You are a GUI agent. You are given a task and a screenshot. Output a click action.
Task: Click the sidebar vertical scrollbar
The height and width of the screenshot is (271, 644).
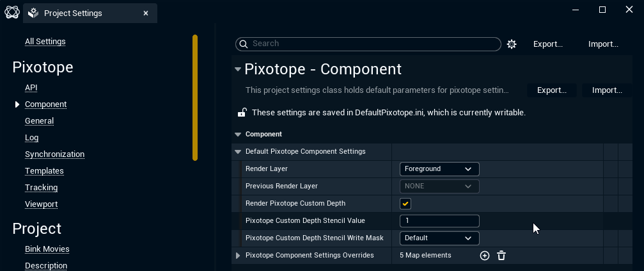(195, 97)
